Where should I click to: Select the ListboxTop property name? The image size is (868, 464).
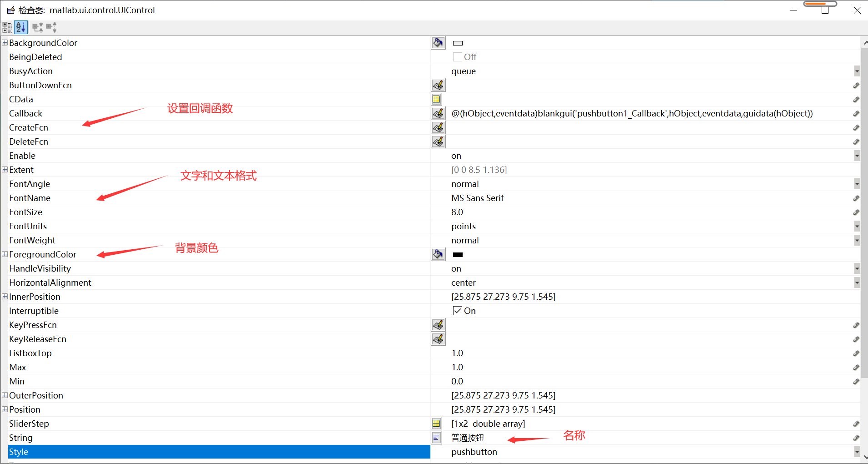[30, 353]
